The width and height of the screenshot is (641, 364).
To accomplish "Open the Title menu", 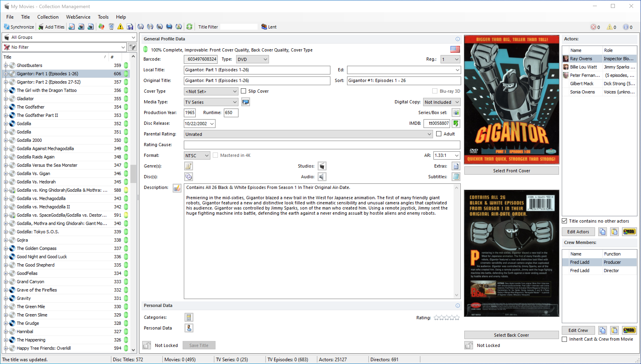I will point(25,17).
